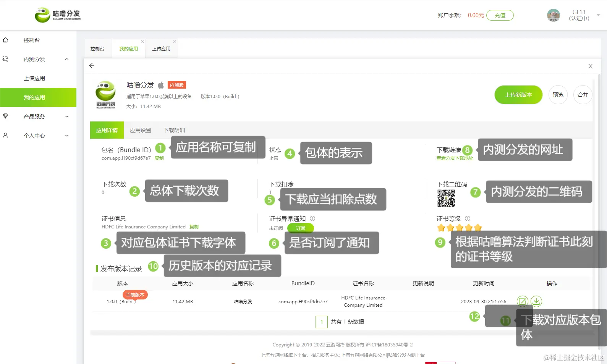Click the edit icon in version 1.0.0 row

click(x=522, y=301)
